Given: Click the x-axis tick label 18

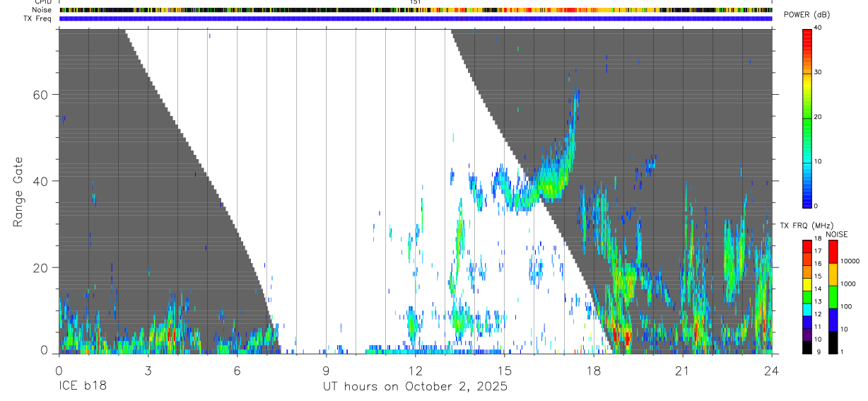Looking at the screenshot, I should [594, 371].
